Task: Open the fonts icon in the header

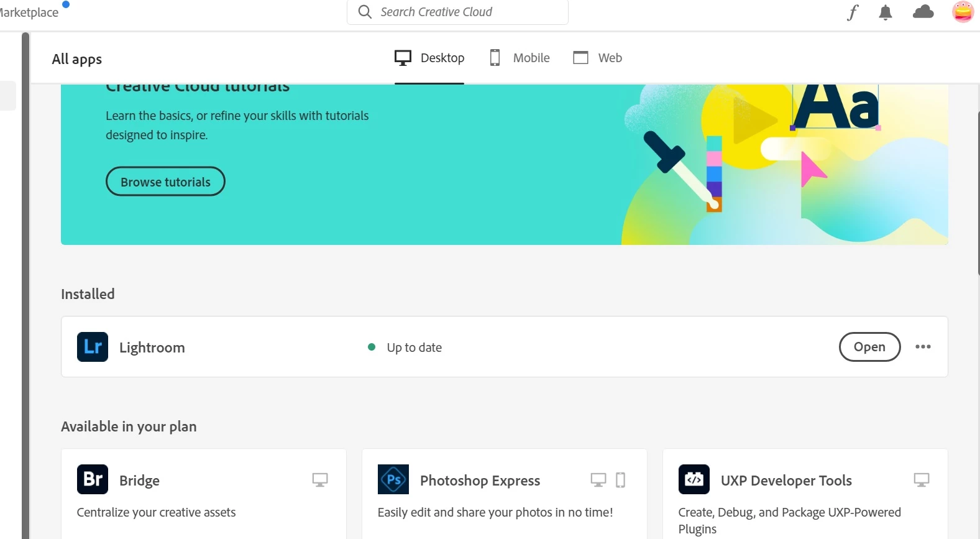Action: pos(853,12)
